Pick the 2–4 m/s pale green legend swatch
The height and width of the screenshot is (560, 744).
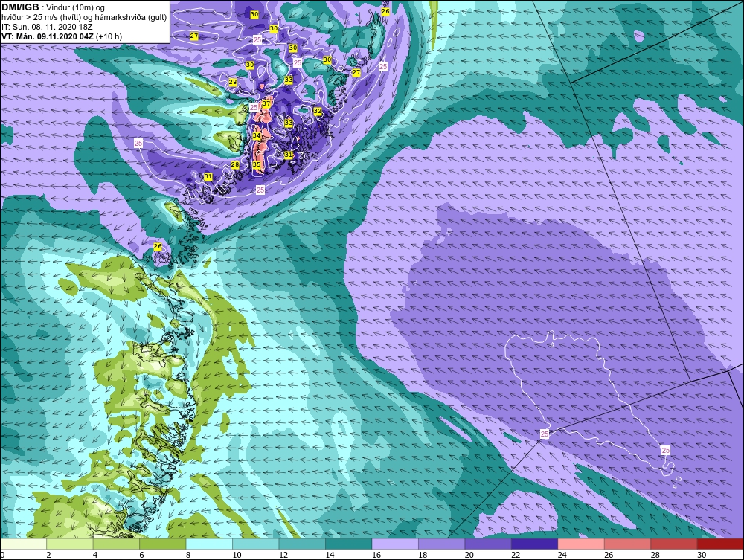coord(70,544)
